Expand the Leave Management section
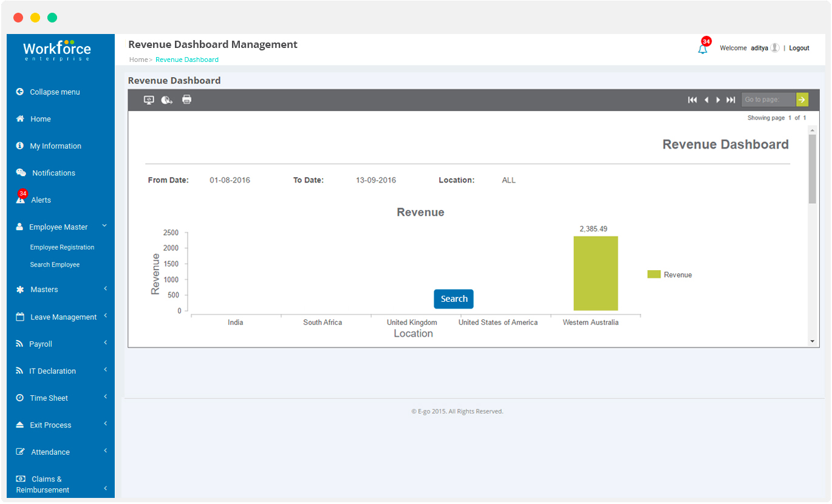 [x=63, y=316]
